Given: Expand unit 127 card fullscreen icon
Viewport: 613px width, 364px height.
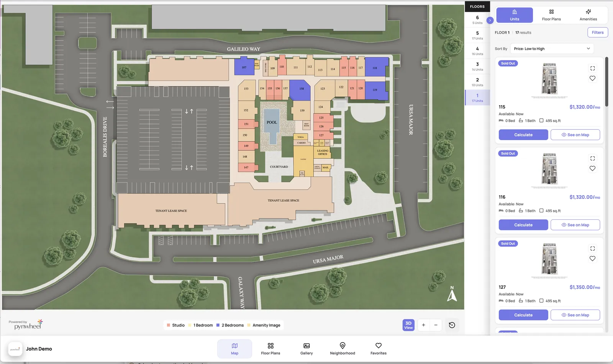Looking at the screenshot, I should [x=592, y=248].
